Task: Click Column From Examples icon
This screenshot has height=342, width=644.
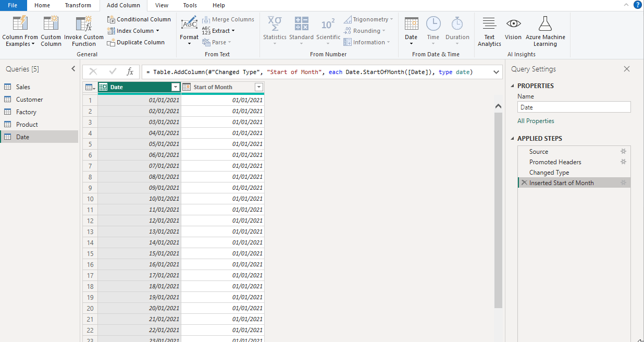Action: click(20, 24)
